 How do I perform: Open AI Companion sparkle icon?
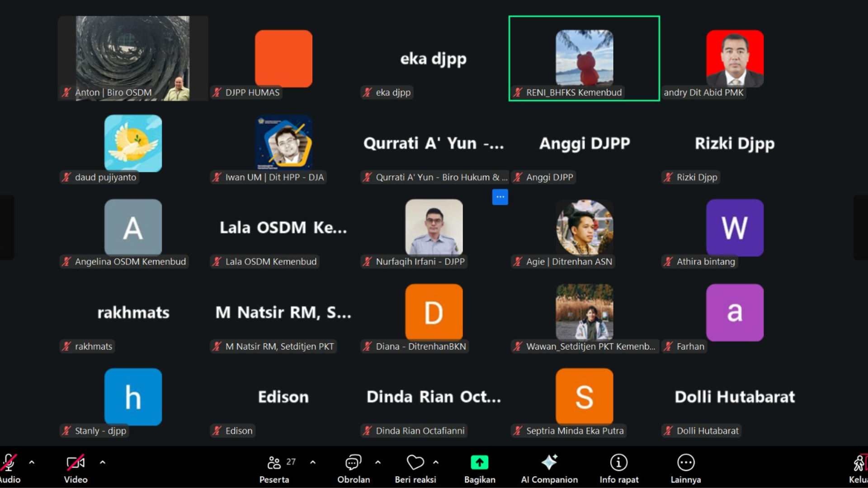pyautogui.click(x=549, y=463)
